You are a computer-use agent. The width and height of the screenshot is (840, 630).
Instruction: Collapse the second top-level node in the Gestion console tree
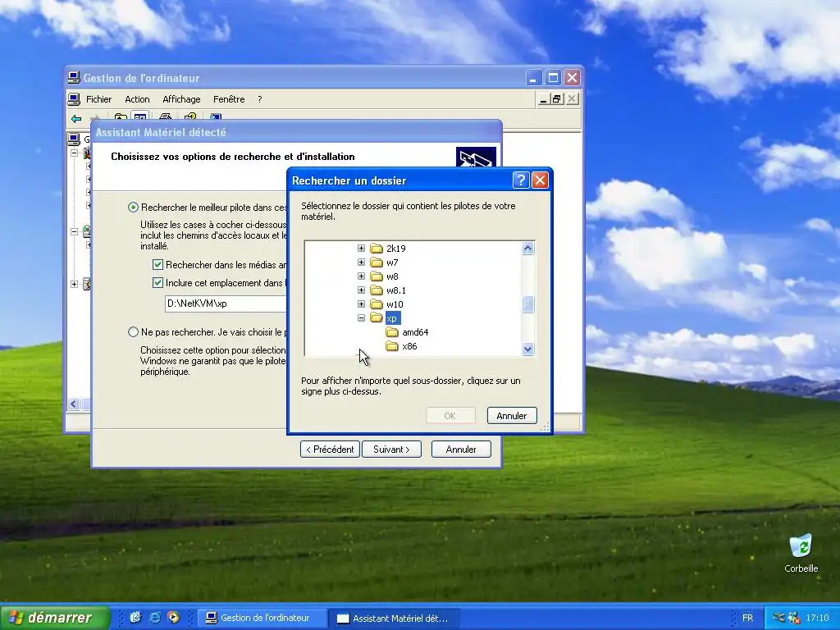coord(74,232)
